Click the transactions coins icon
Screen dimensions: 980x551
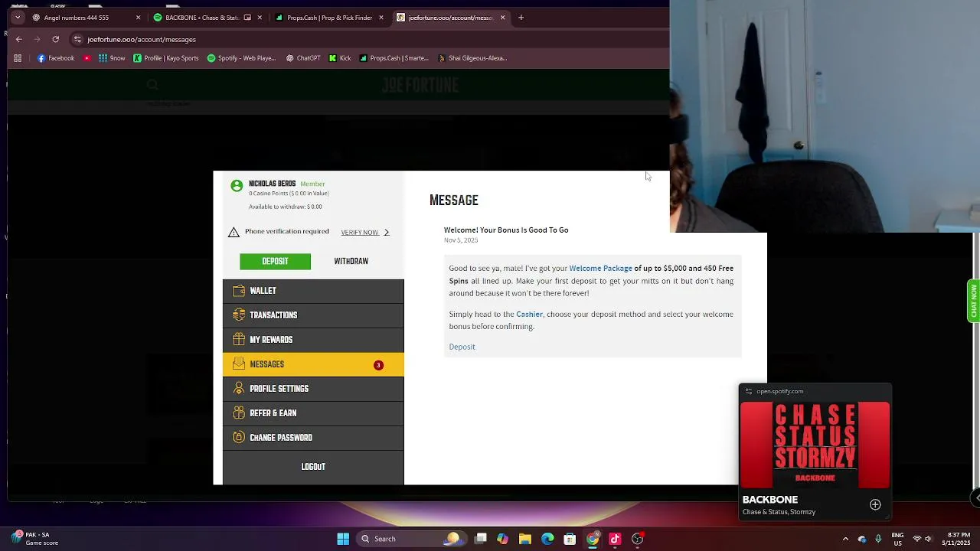point(239,315)
